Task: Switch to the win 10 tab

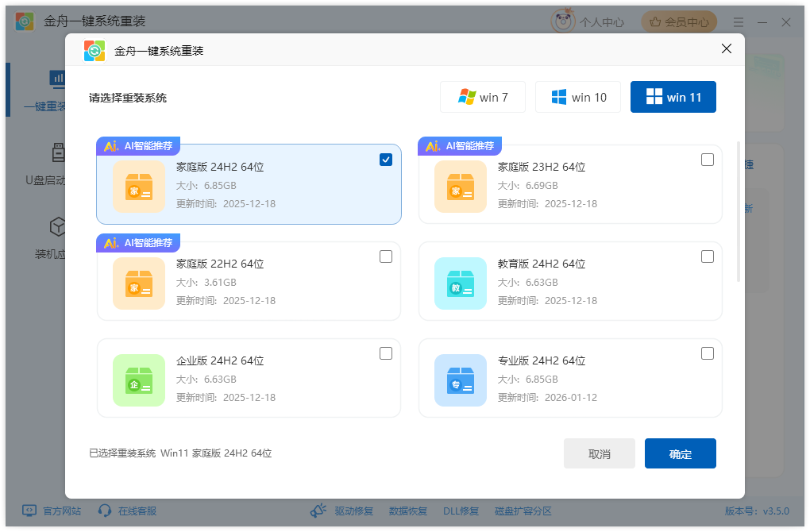Action: pos(578,96)
